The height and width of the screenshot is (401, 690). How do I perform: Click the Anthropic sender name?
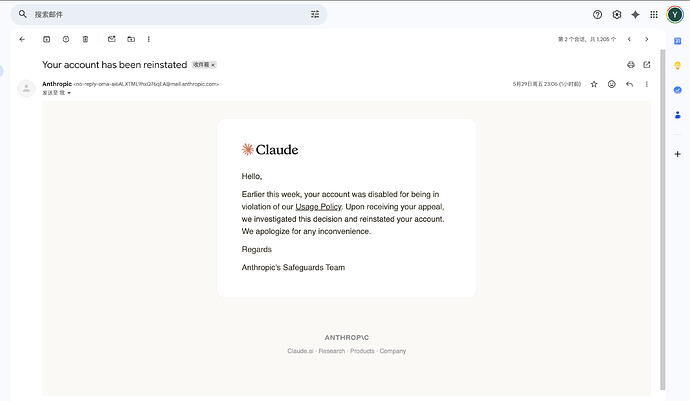[x=57, y=84]
